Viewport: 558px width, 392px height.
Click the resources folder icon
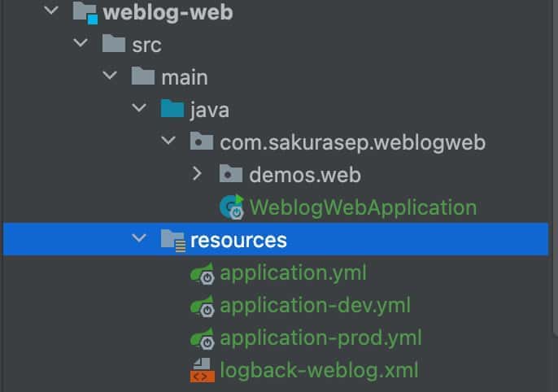[173, 241]
